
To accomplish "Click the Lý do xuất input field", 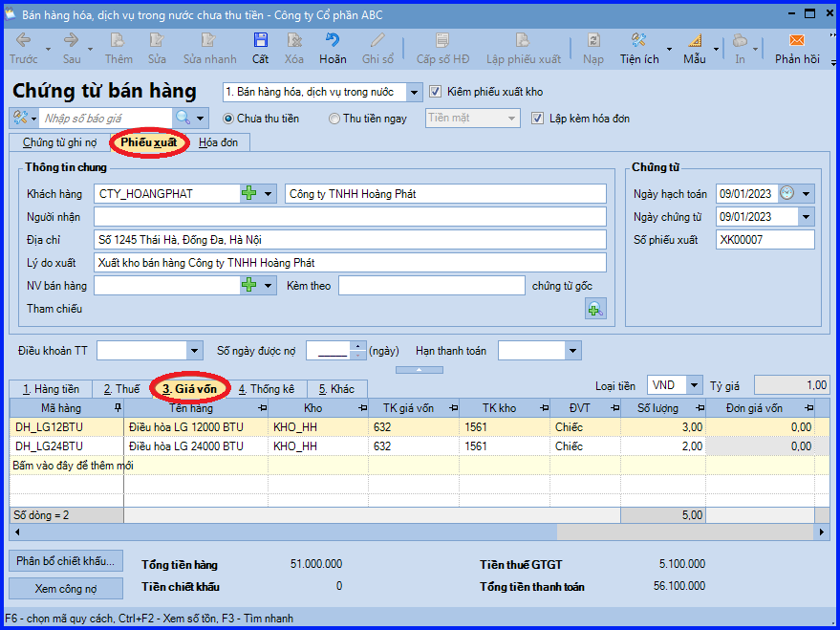I will [x=350, y=263].
